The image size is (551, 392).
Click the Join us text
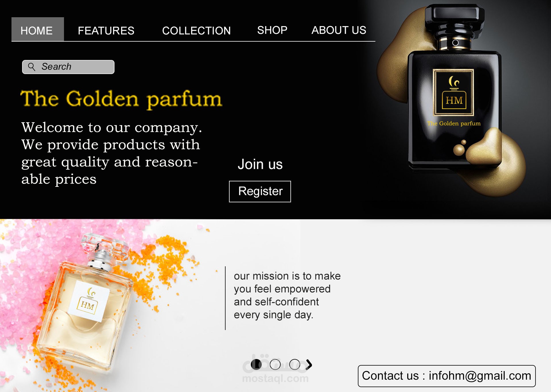(260, 164)
